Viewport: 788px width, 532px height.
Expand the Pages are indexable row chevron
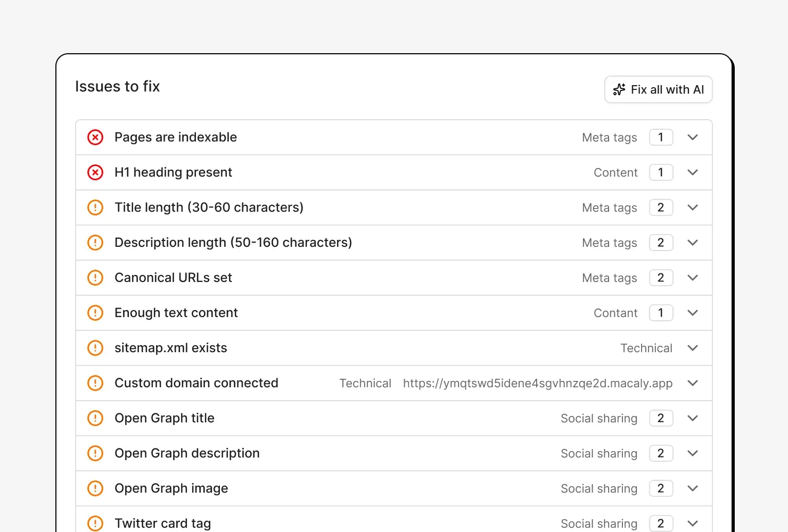[x=693, y=137]
